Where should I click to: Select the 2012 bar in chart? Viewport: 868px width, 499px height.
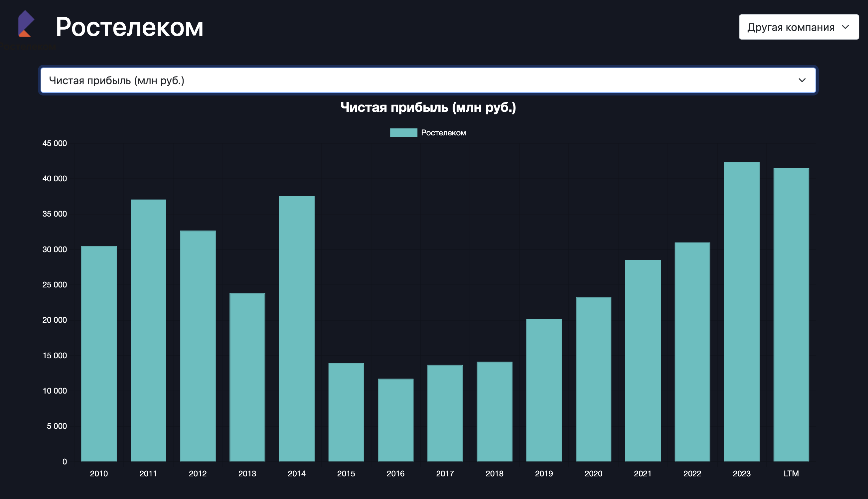tap(198, 346)
